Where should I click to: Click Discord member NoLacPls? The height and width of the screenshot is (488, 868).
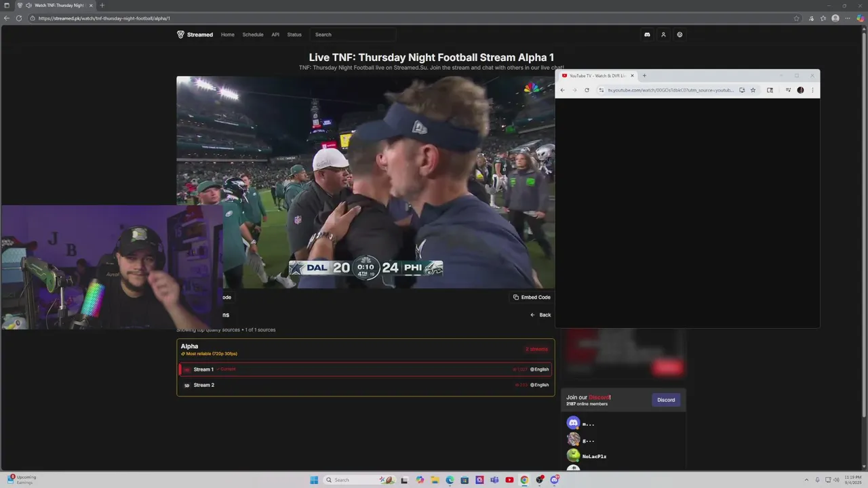594,456
